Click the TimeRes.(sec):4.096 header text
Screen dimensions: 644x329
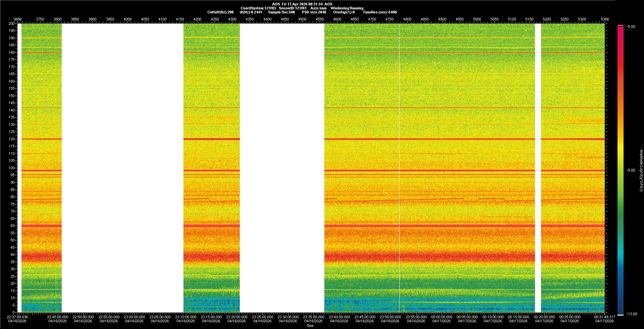pos(380,12)
